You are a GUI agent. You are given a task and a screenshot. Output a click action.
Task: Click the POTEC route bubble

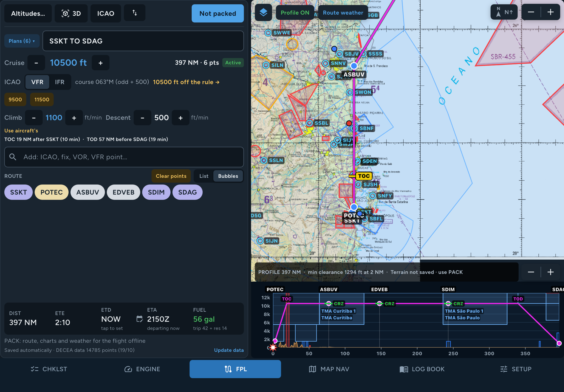coord(52,192)
